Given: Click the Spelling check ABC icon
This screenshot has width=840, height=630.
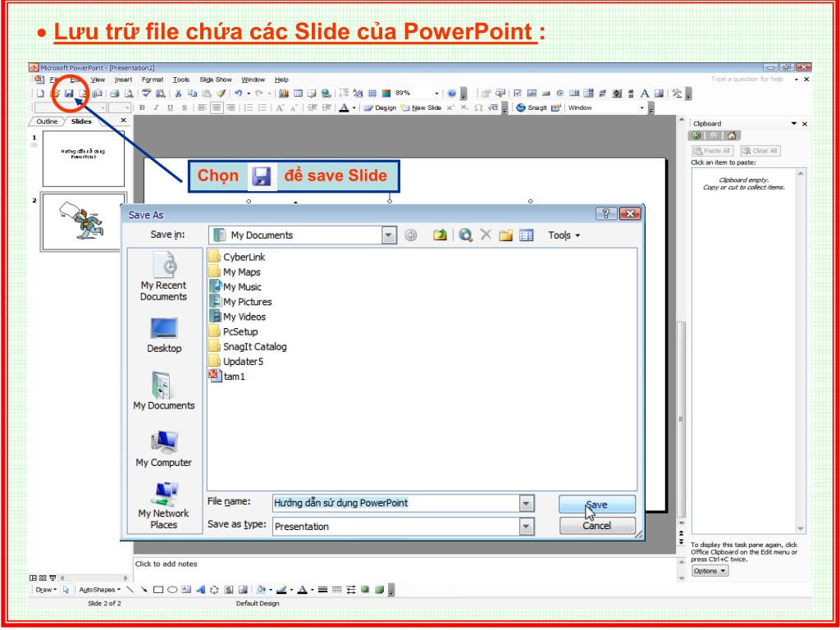Looking at the screenshot, I should point(146,94).
